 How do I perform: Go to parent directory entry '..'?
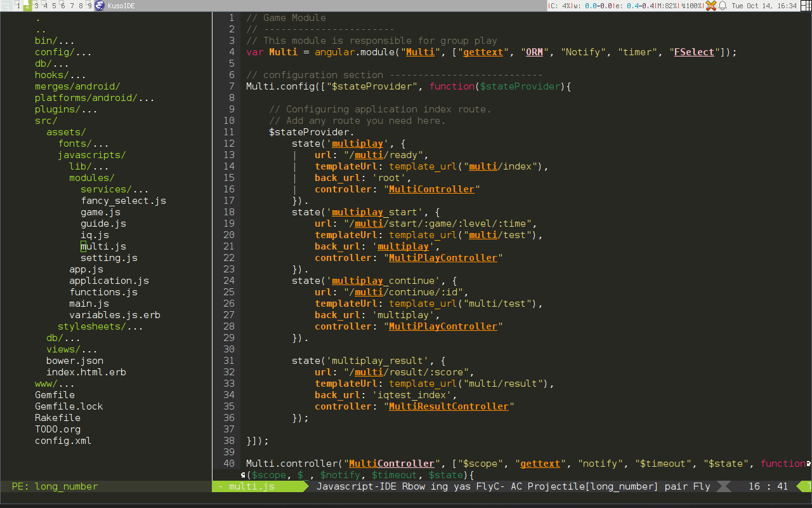point(41,29)
